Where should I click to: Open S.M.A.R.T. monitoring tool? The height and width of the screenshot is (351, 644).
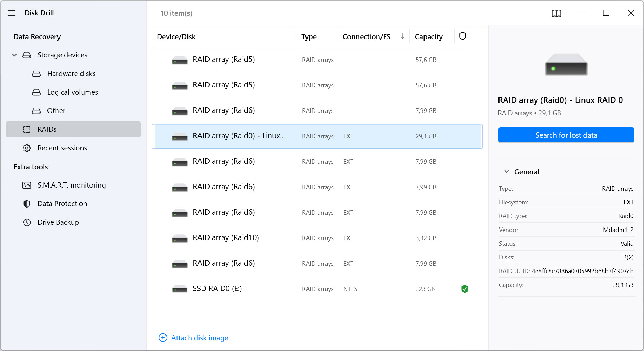coord(72,185)
